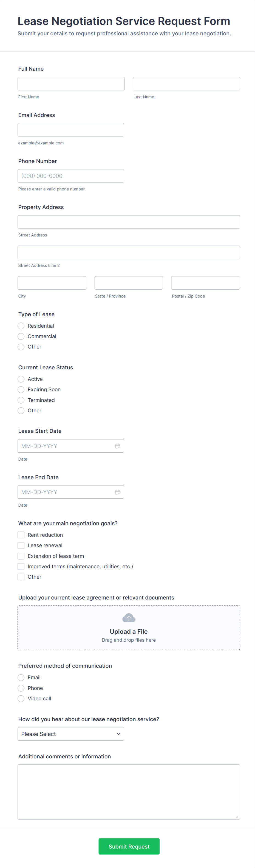Open the Lease End Date calendar icon
The image size is (255, 868).
[x=117, y=492]
